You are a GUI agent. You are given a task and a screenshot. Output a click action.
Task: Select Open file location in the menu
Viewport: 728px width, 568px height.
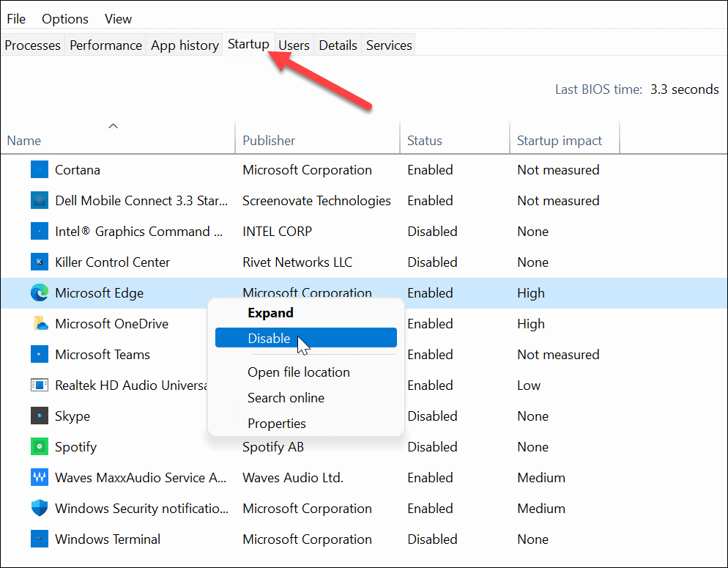298,372
